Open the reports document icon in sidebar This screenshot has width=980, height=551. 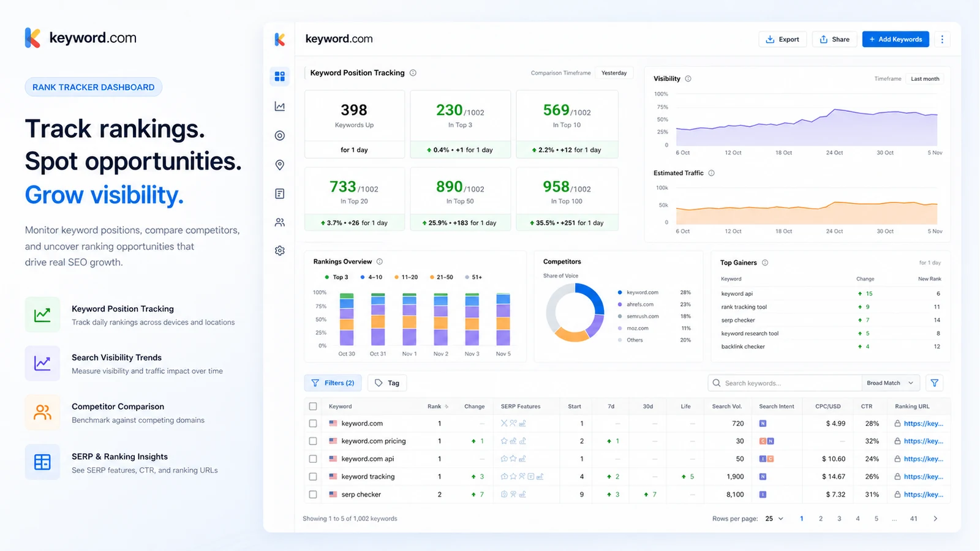[x=279, y=193]
